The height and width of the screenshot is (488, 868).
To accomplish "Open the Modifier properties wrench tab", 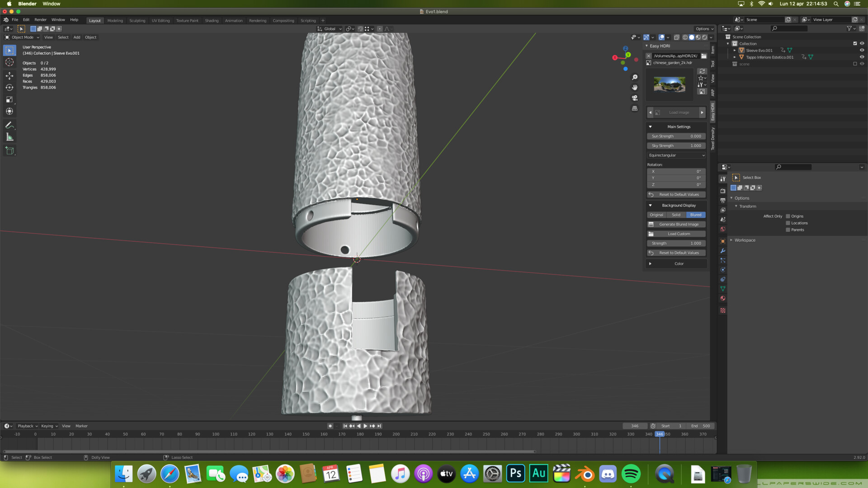I will point(723,251).
